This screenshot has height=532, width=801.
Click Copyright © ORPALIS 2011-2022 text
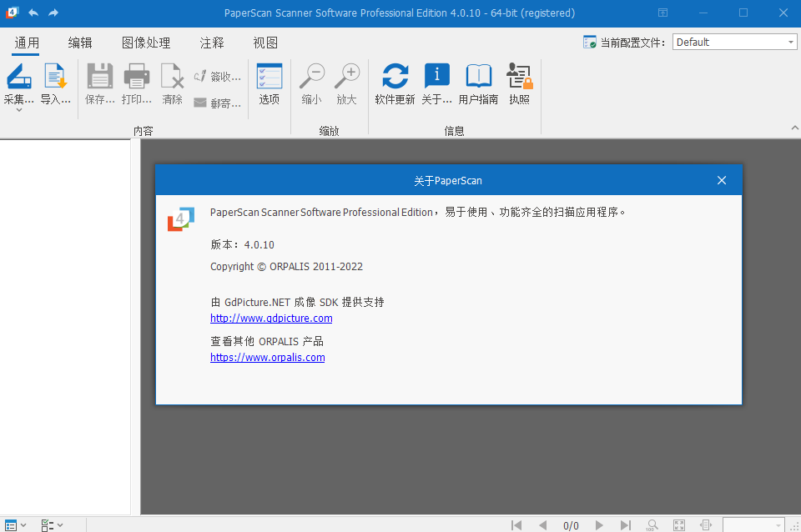tap(286, 267)
